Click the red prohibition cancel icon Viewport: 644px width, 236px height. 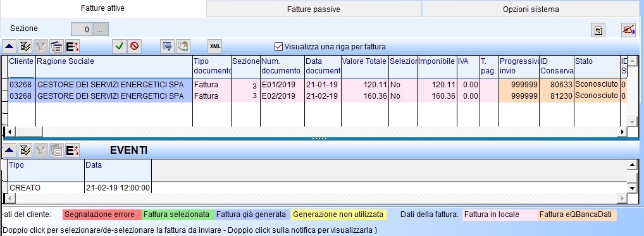134,46
